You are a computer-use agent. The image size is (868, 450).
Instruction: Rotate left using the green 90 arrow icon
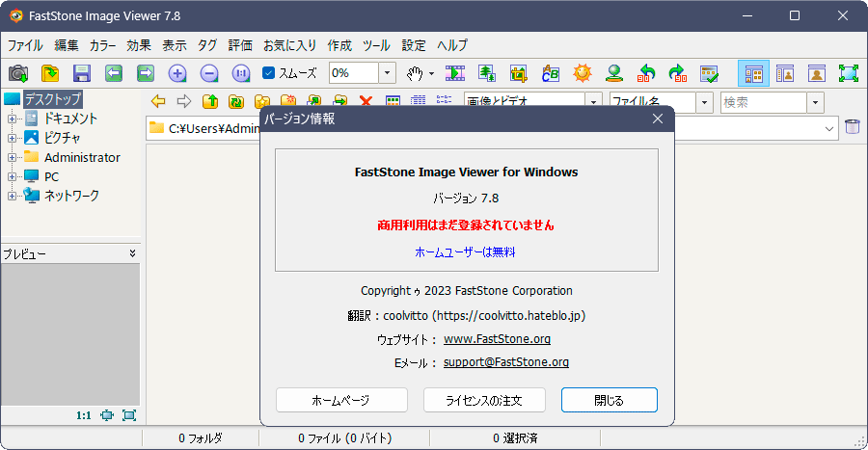tap(646, 73)
